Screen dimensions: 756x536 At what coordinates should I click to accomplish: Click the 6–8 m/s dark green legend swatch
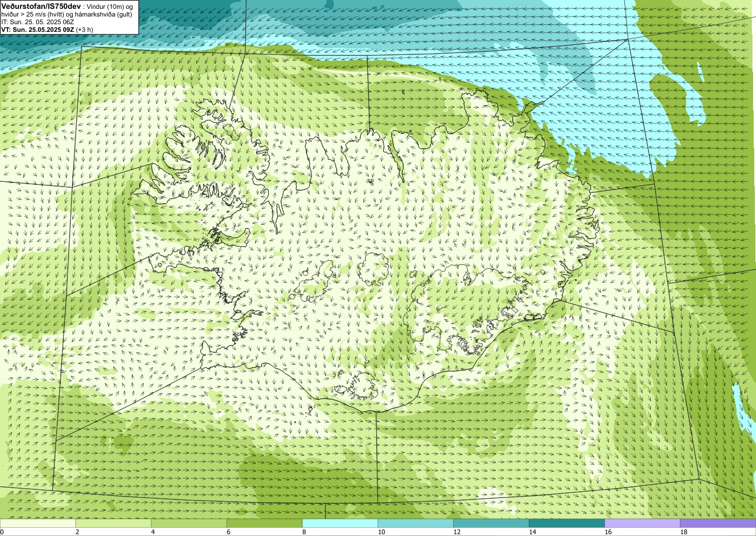pyautogui.click(x=265, y=523)
